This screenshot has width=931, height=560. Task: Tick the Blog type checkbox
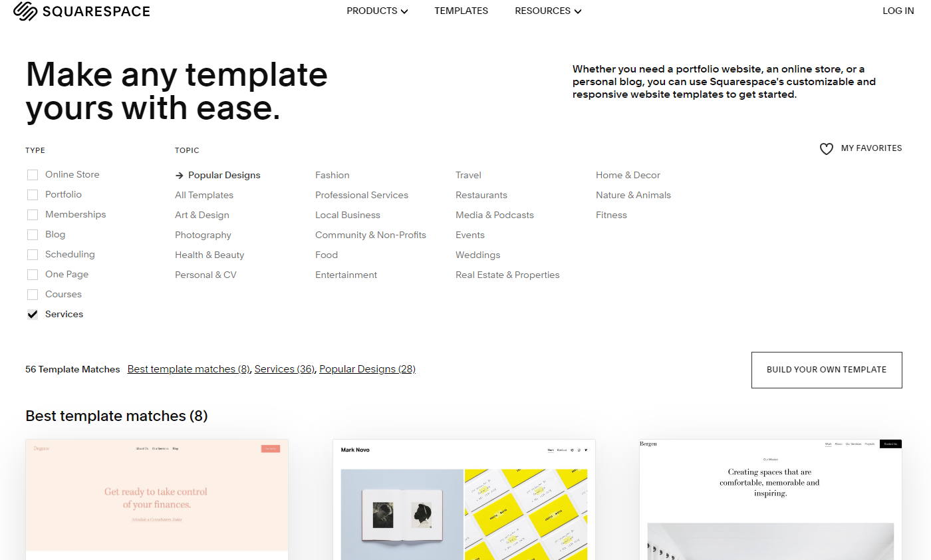(x=33, y=235)
